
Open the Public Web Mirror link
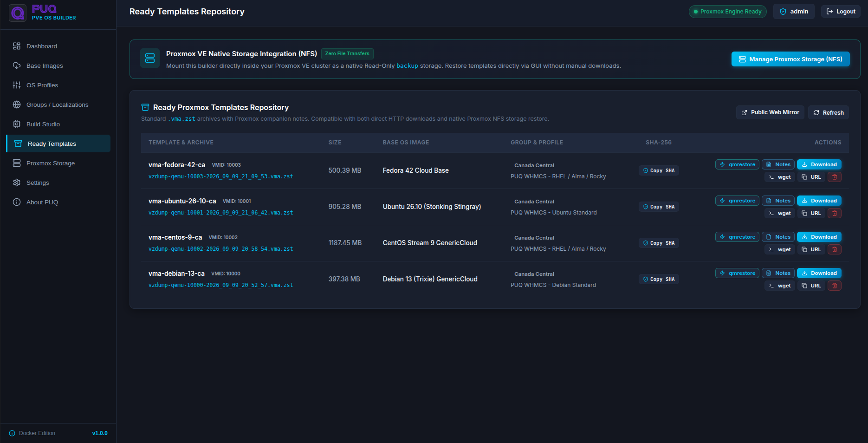[770, 112]
